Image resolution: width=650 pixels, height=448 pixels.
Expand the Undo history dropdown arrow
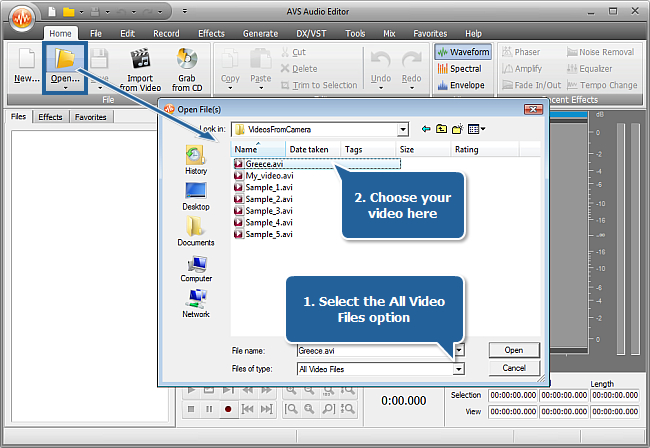[x=381, y=88]
